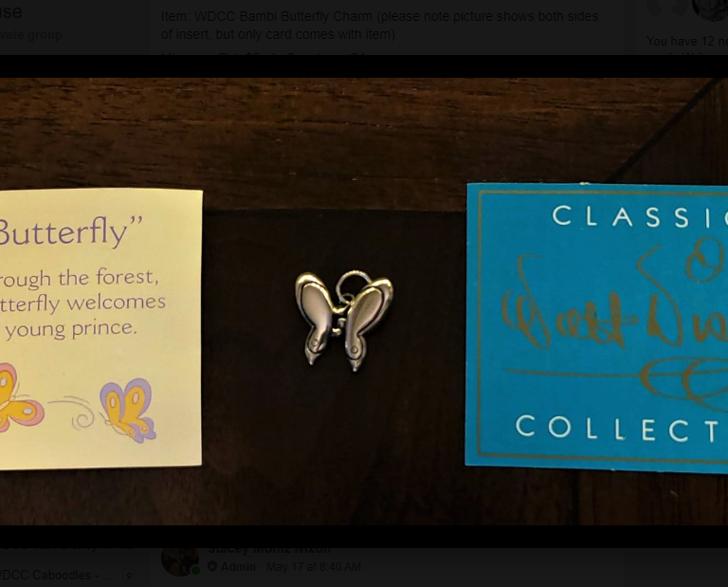Click the blue Classics Collection card
Image resolution: width=728 pixels, height=587 pixels.
coord(596,328)
